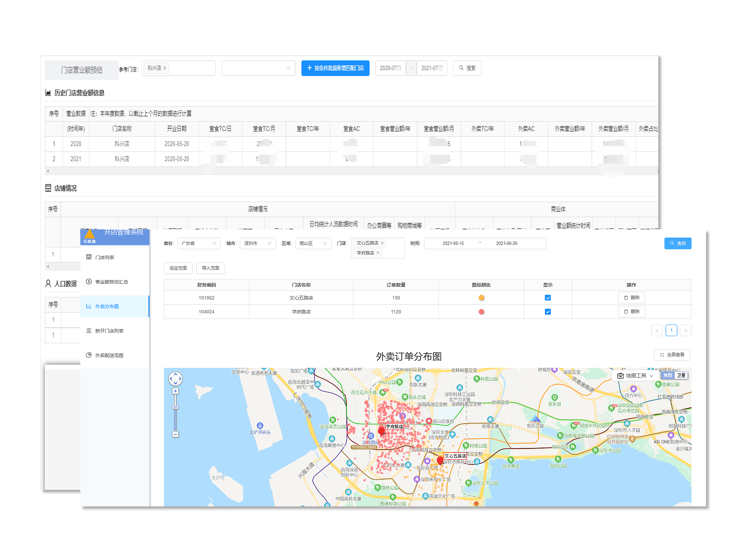Select 外卖配送范围 in the sidebar menu
The height and width of the screenshot is (560, 746).
(x=109, y=355)
